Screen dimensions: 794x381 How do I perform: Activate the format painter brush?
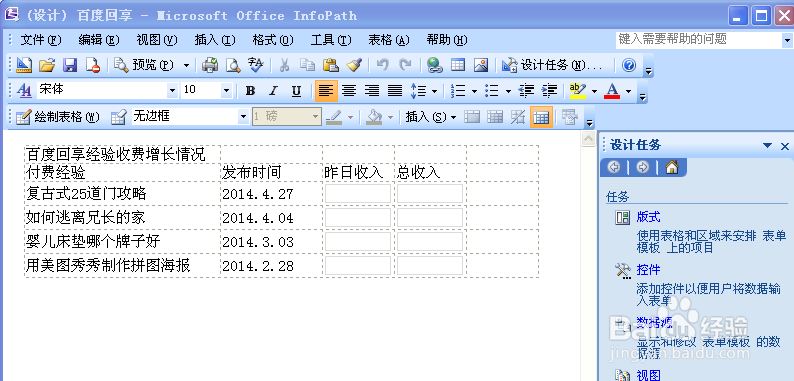point(353,65)
